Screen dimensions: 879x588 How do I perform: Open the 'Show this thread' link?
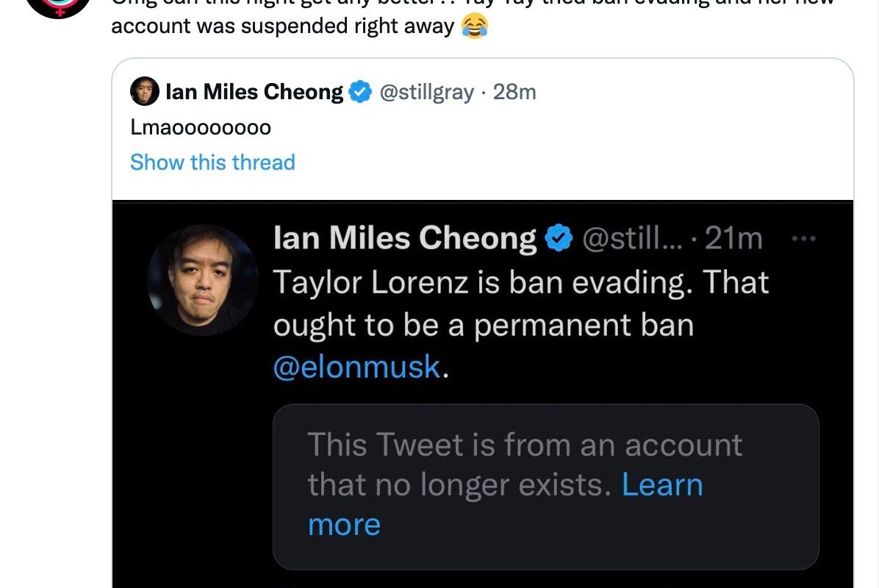pyautogui.click(x=212, y=162)
